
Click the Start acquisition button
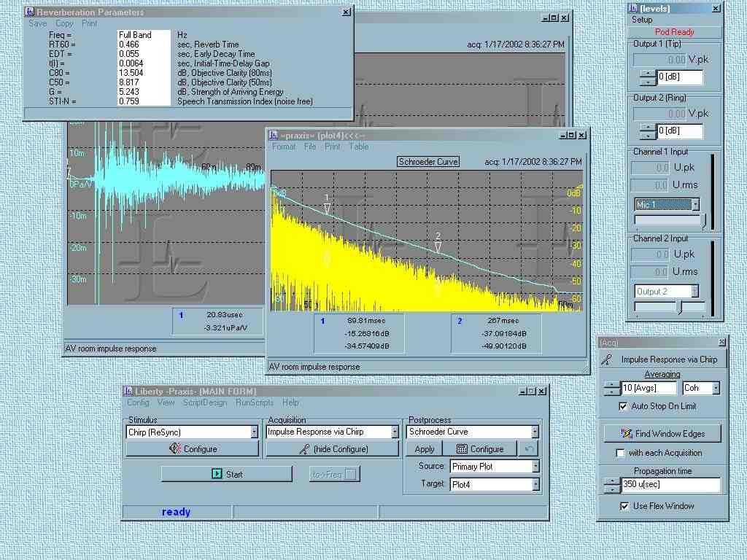click(x=226, y=474)
